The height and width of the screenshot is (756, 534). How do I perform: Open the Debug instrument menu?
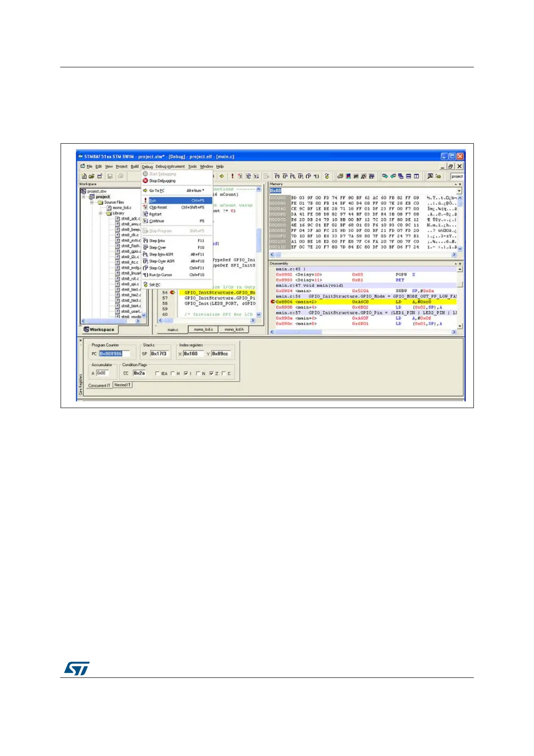coord(170,167)
